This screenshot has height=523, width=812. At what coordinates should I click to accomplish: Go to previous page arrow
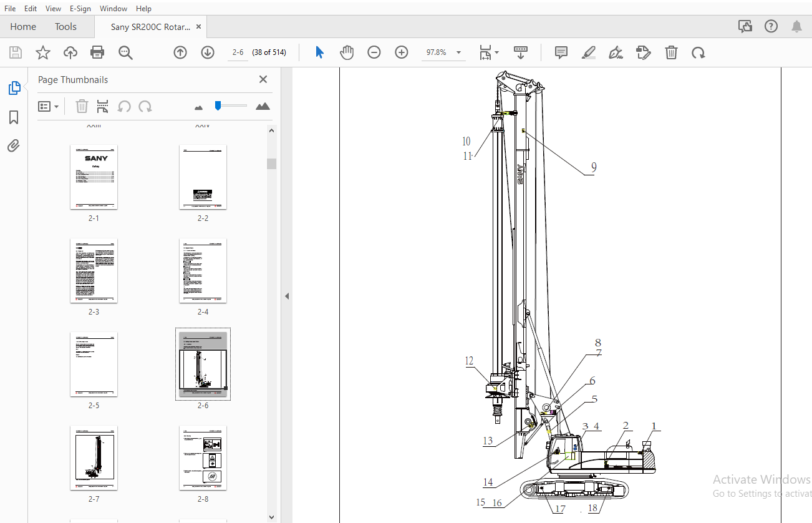(180, 52)
